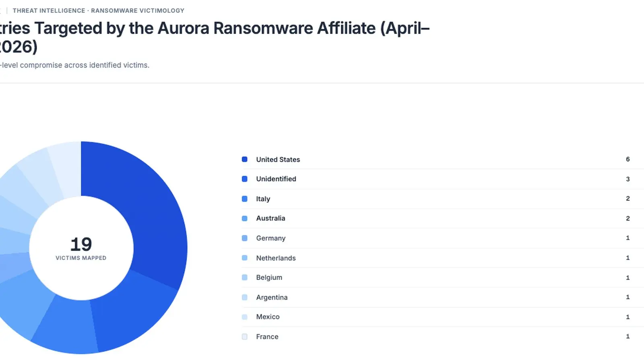Click the United States count value 6
644x362 pixels.
click(x=627, y=159)
